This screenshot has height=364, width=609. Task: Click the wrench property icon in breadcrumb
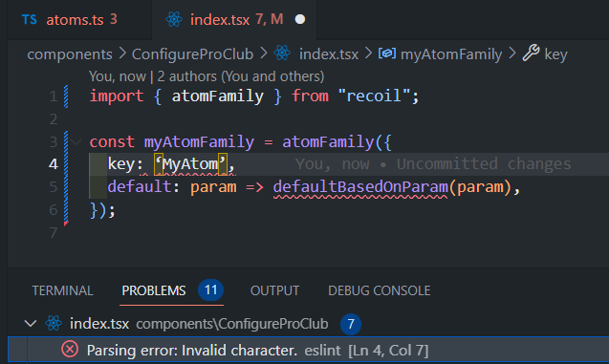[531, 54]
